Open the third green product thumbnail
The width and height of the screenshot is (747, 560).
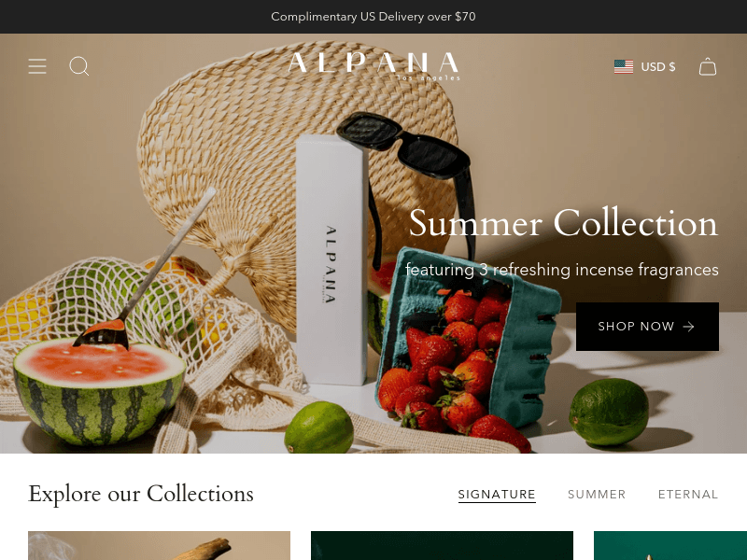coord(670,546)
